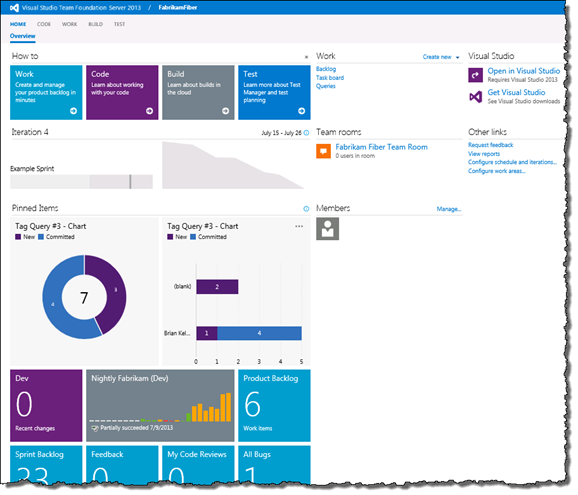Open the Nightly Fabrikam (Dev) build tile
Image resolution: width=578 pixels, height=495 pixels.
click(x=160, y=406)
